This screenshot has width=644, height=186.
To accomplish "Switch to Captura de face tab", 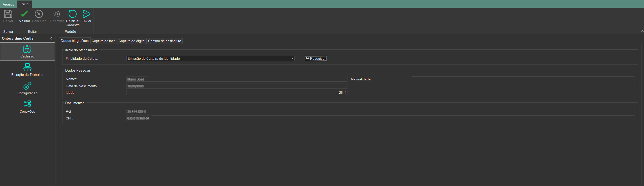I will pos(104,41).
